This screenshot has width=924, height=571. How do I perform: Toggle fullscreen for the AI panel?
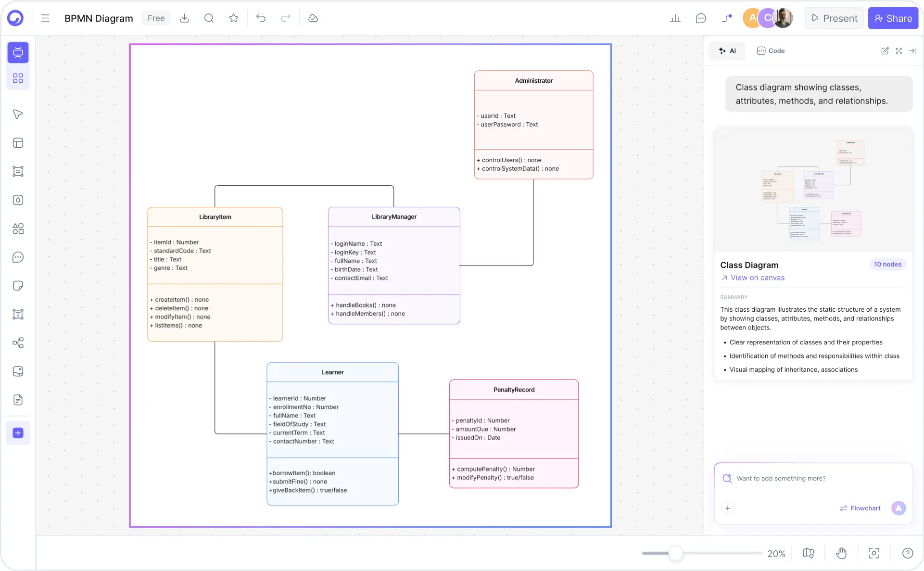899,51
